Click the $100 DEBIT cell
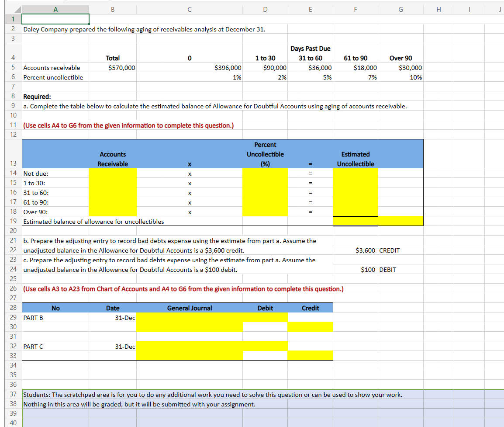Image resolution: width=504 pixels, height=427 pixels. [355, 270]
